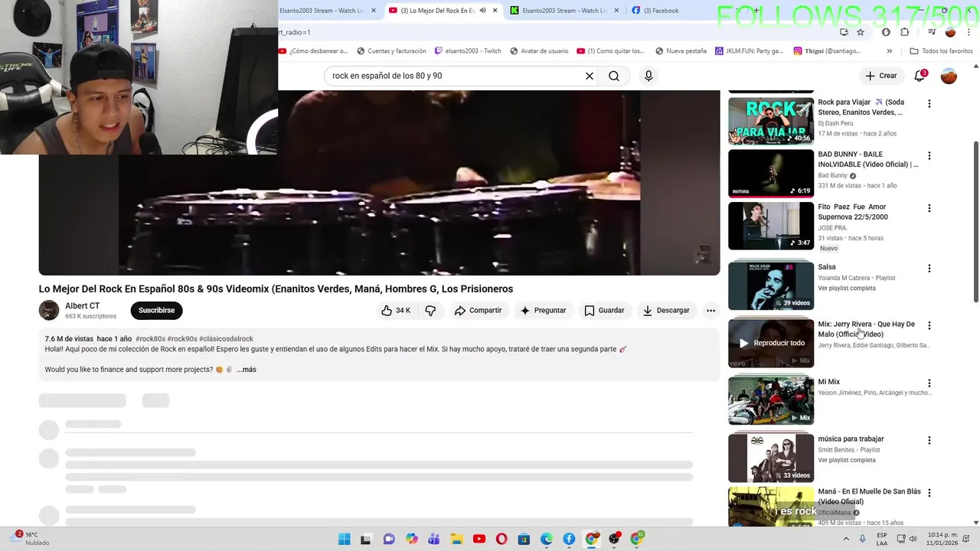Open the Preguntar AI assistant
980x551 pixels.
[542, 311]
